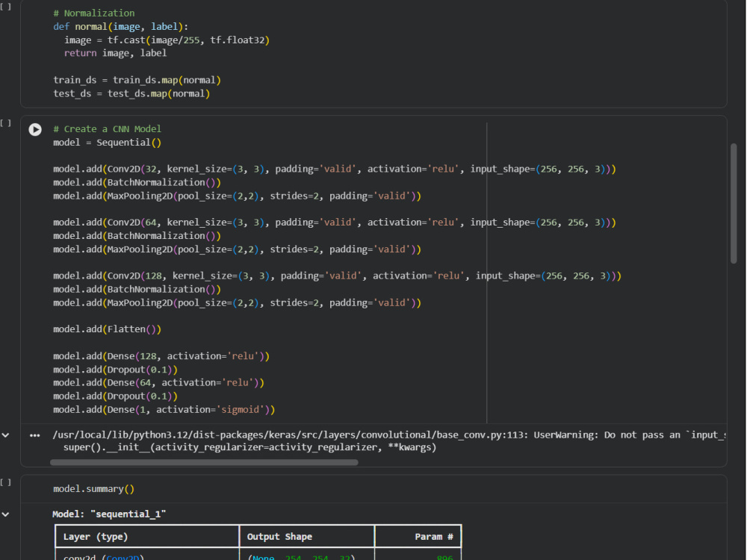Click 'Dense(64, activation='relu')' line
This screenshot has width=747, height=560.
[158, 383]
